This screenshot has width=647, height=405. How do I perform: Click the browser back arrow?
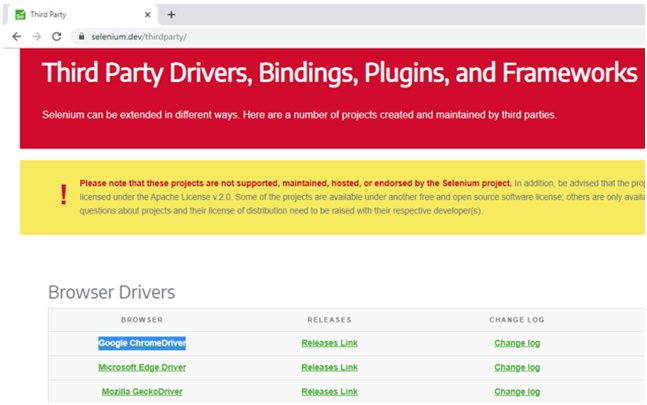click(17, 37)
